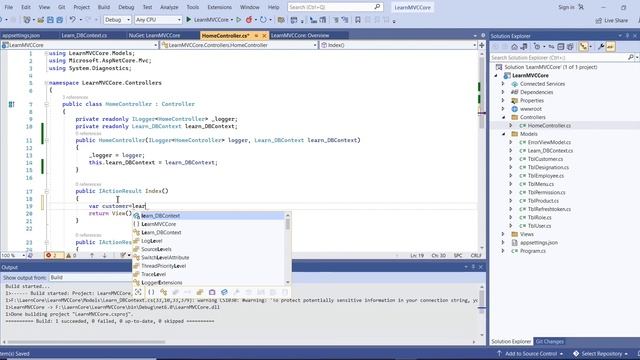Open the Debug menu
The height and width of the screenshot is (360, 640).
126,7
